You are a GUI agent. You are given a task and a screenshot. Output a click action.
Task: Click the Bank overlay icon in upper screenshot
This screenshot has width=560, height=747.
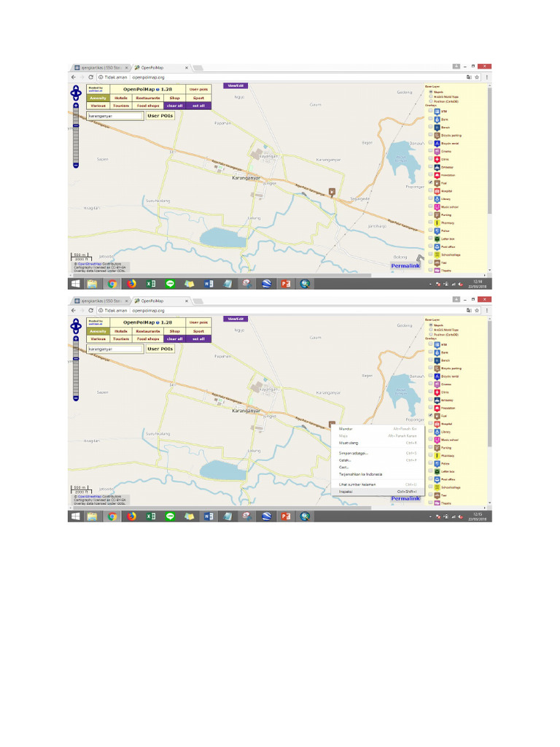pos(437,120)
